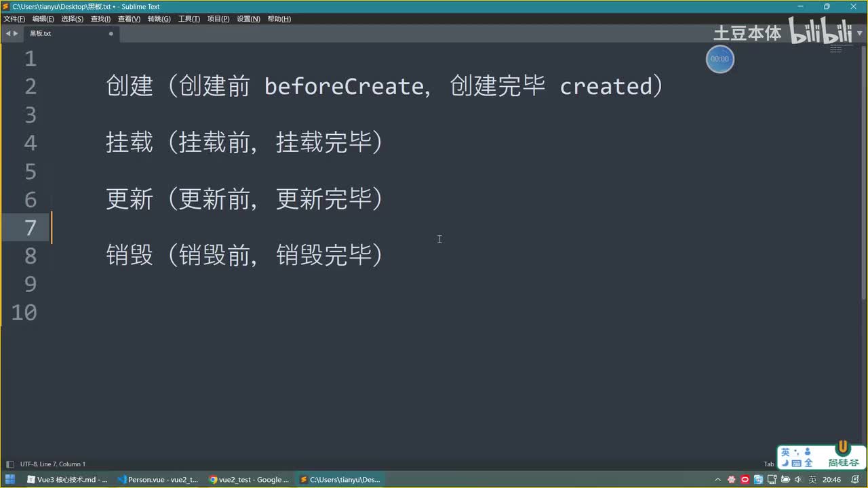Place cursor on the word created

[x=606, y=87]
